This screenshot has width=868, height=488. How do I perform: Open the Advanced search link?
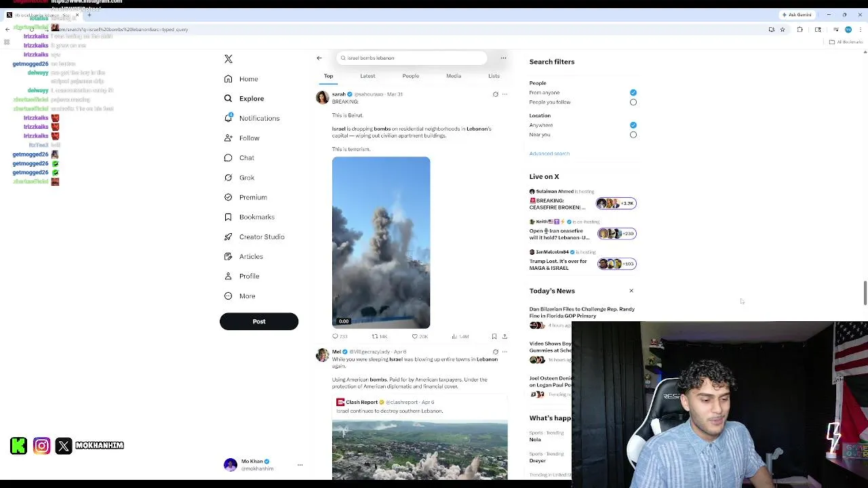[549, 154]
